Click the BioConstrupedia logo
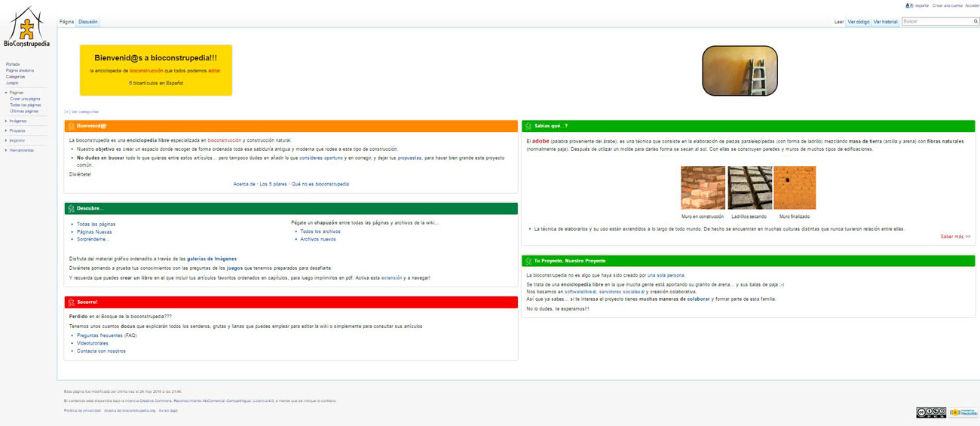The width and height of the screenshot is (980, 426). [27, 28]
